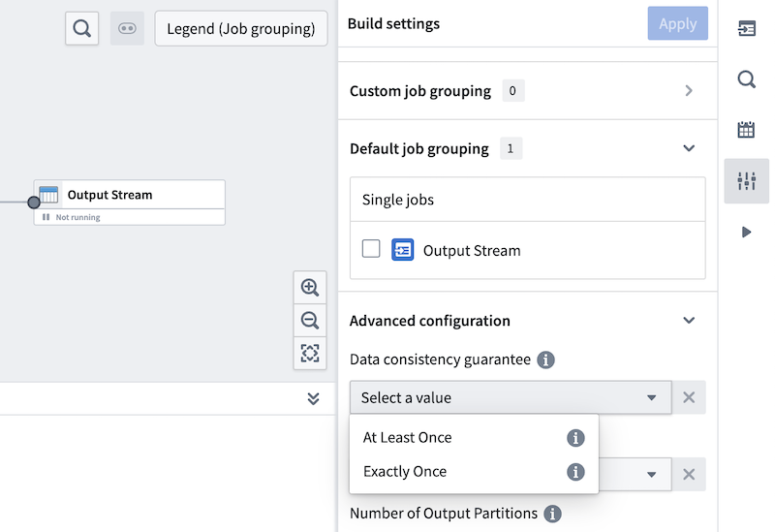Open the build settings sidebar icon

[x=746, y=181]
